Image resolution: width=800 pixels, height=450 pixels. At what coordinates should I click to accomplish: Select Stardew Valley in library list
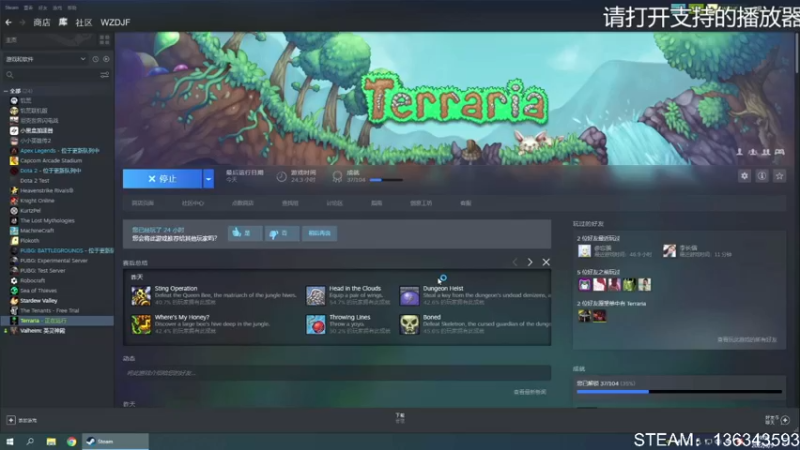tap(39, 301)
